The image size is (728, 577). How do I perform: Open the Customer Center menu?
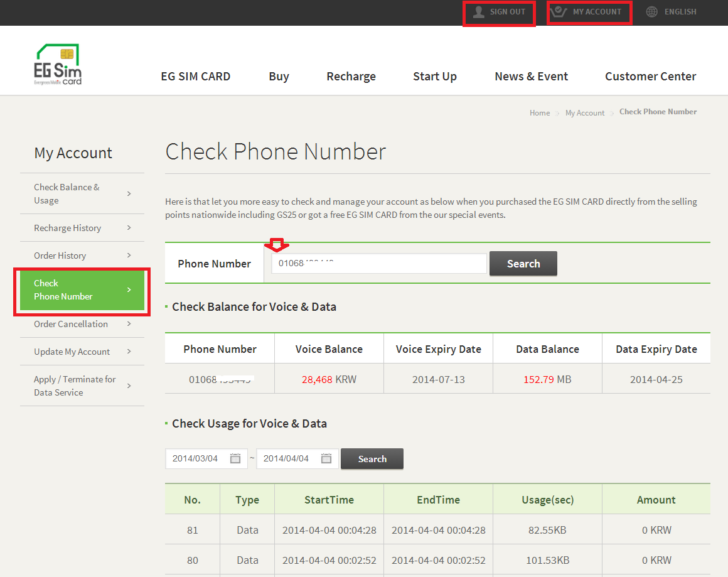[650, 77]
